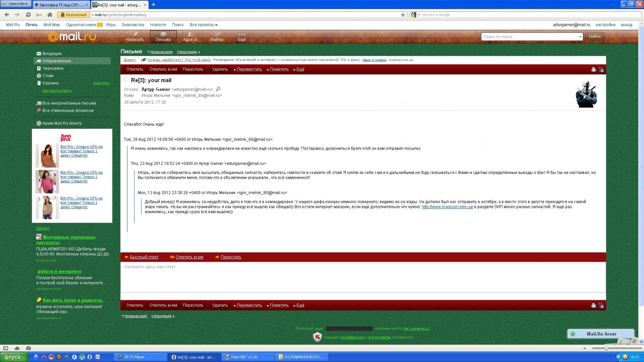
Task: Expand the Все проекты dropdown
Action: pyautogui.click(x=203, y=25)
